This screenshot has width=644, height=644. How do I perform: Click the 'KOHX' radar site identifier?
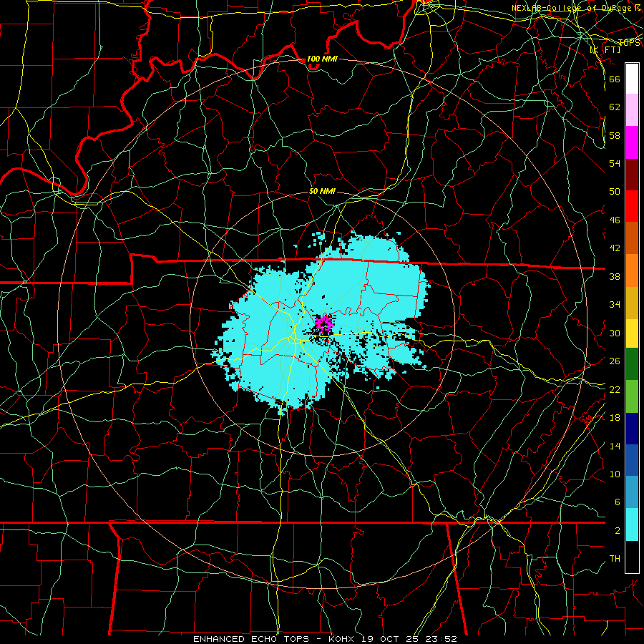pyautogui.click(x=341, y=639)
